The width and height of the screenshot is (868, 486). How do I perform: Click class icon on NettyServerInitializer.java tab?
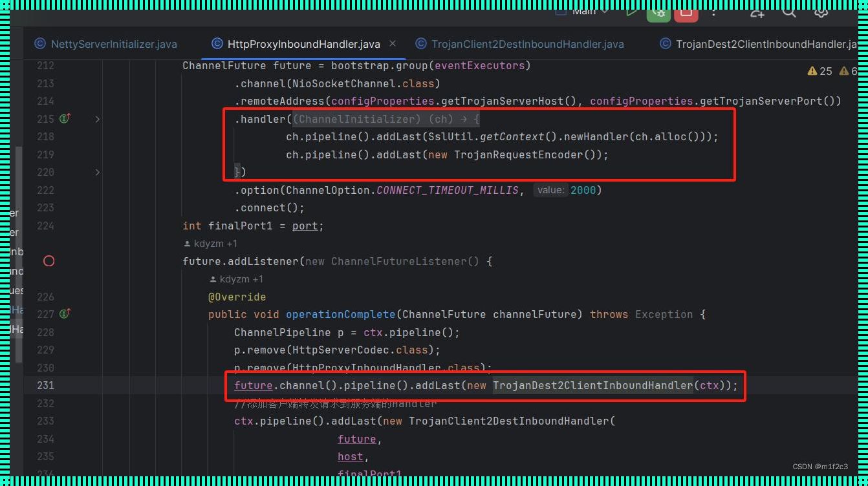[x=40, y=44]
